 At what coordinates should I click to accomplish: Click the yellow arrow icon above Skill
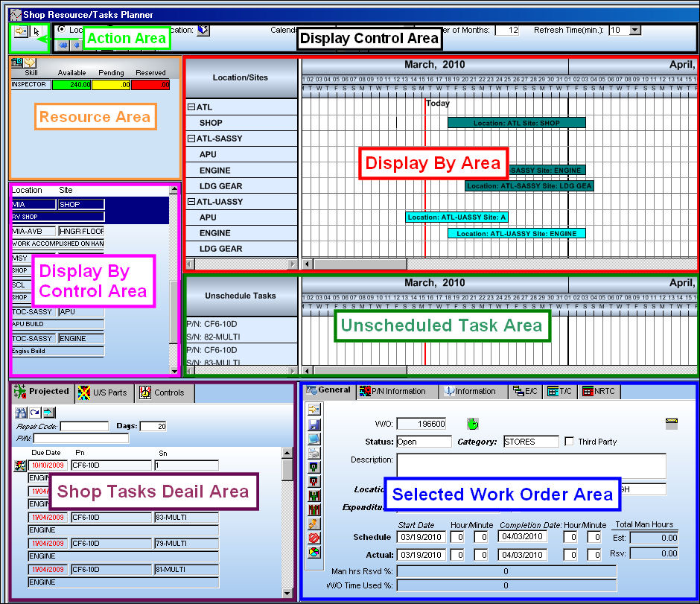coord(30,63)
